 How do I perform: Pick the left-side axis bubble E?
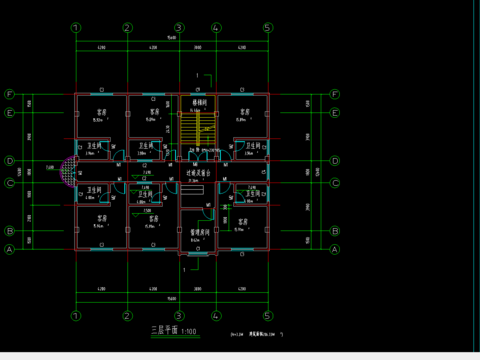click(x=9, y=113)
